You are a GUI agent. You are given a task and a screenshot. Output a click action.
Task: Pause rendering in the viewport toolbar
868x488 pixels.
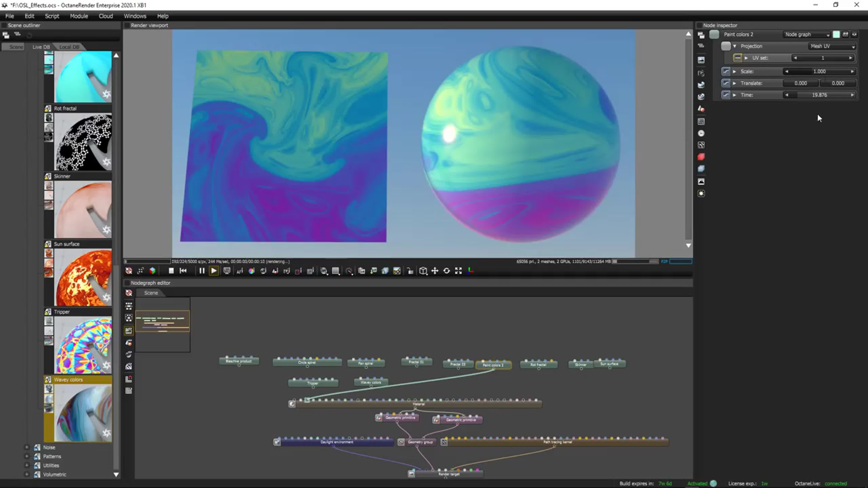(202, 271)
